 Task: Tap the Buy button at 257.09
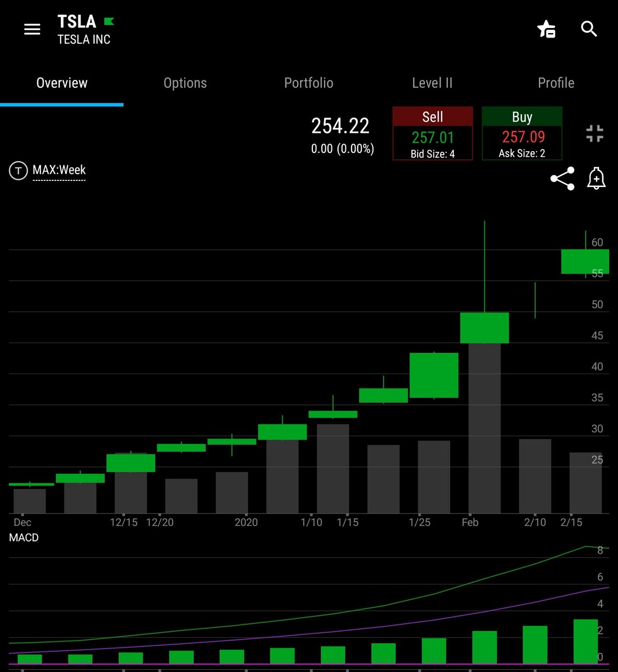pos(522,134)
